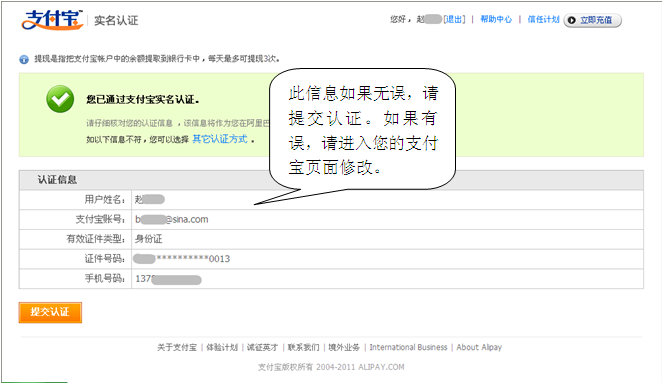The height and width of the screenshot is (384, 662).
Task: Open the International Business footer link
Action: pos(408,347)
